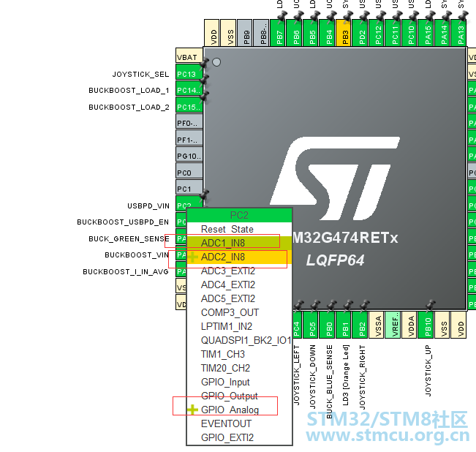Click the PC5 pin at bottom
Screen dimensions: 476x452
pyautogui.click(x=310, y=325)
